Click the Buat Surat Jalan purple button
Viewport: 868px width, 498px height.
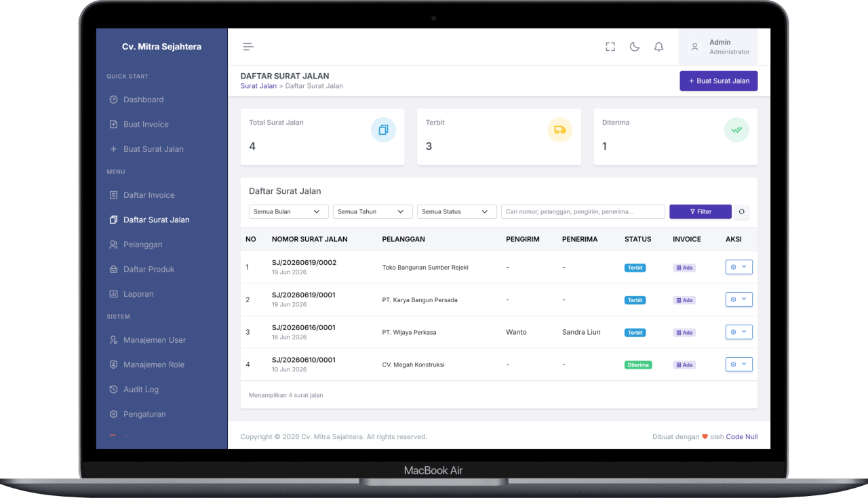[x=719, y=81]
